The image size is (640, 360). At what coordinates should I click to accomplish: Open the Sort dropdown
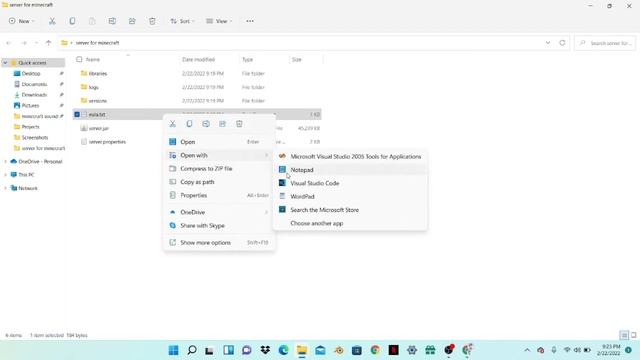coord(182,21)
